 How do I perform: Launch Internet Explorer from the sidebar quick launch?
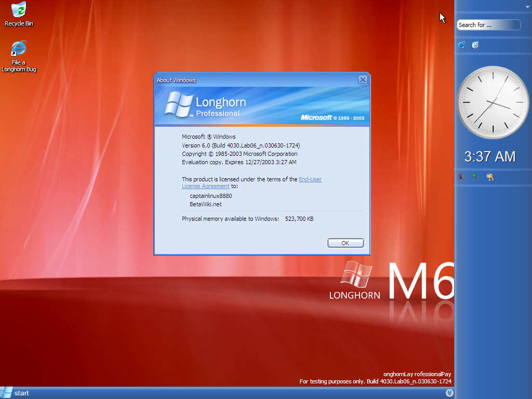point(461,45)
